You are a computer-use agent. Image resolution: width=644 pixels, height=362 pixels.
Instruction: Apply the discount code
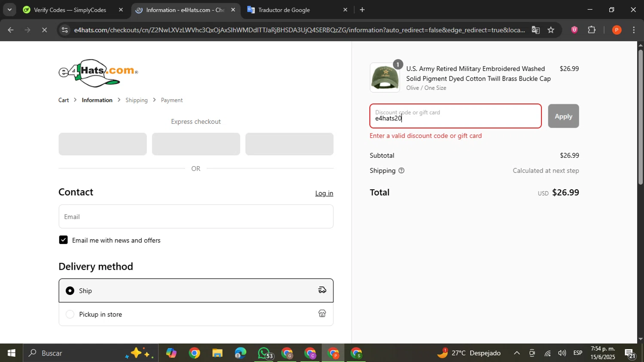pyautogui.click(x=563, y=116)
